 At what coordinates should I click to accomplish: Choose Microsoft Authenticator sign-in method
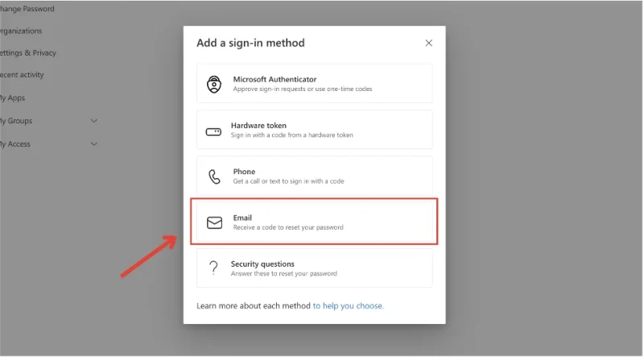click(314, 84)
